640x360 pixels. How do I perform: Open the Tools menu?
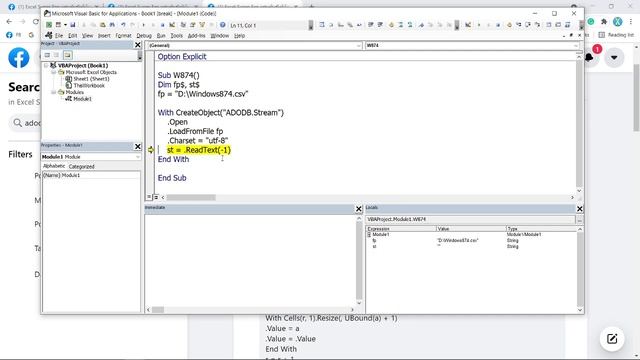176,36
